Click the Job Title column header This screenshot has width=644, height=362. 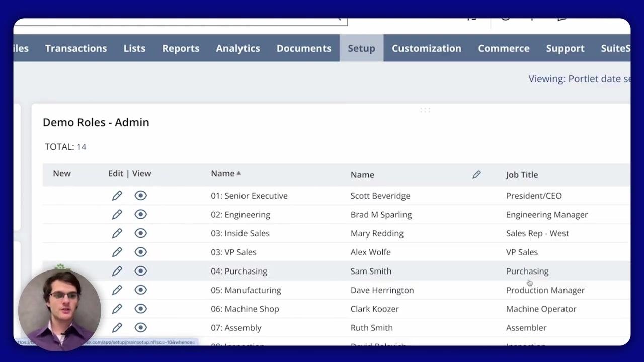point(522,175)
